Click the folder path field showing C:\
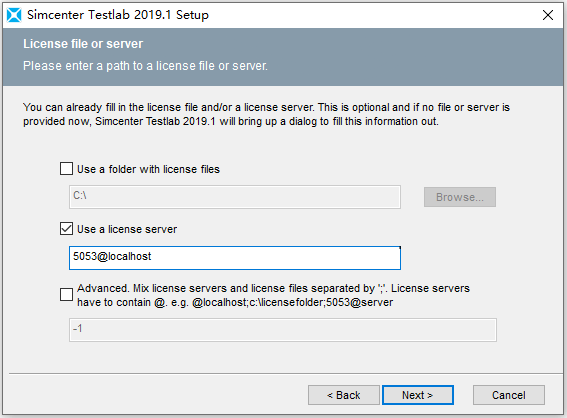567x418 pixels. tap(235, 197)
